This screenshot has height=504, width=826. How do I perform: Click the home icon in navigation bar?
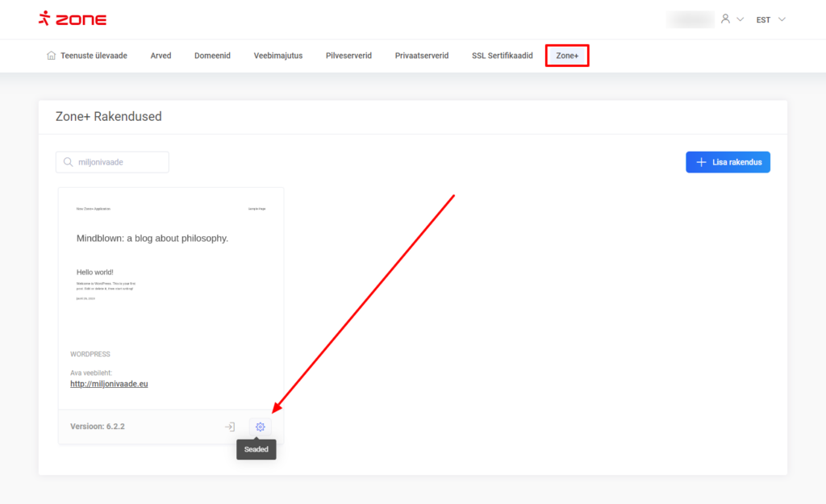[x=52, y=56]
